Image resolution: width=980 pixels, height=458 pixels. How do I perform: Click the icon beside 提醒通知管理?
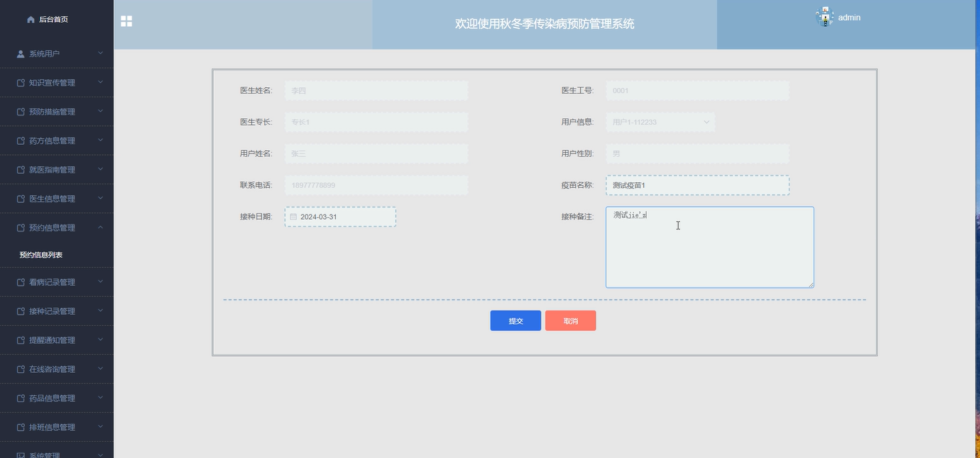pos(21,340)
